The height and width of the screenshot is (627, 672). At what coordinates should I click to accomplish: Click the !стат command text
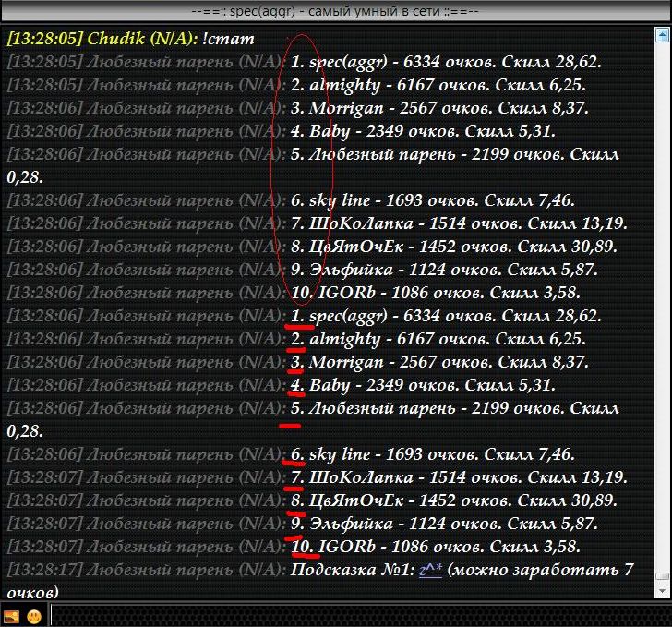[231, 40]
